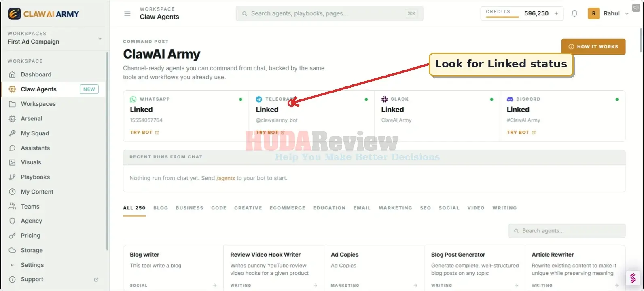This screenshot has height=291, width=644.
Task: Go to Arsenal via its chip icon
Action: (x=13, y=118)
